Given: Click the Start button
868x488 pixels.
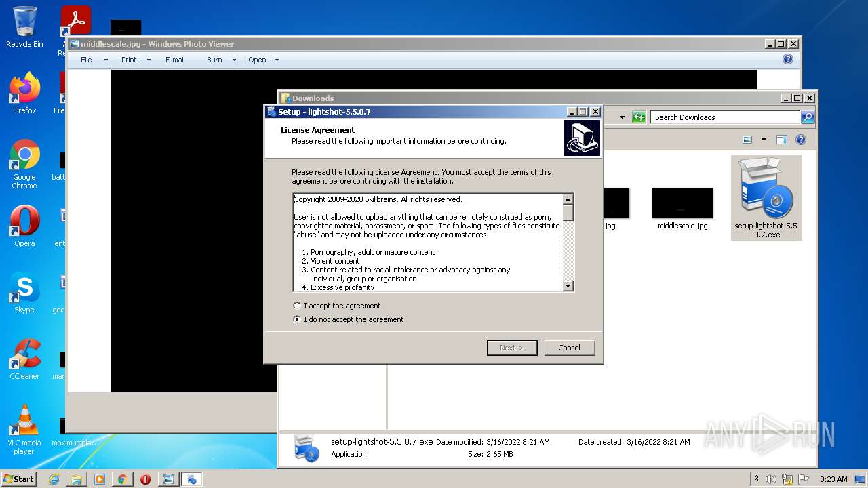Looking at the screenshot, I should tap(18, 479).
